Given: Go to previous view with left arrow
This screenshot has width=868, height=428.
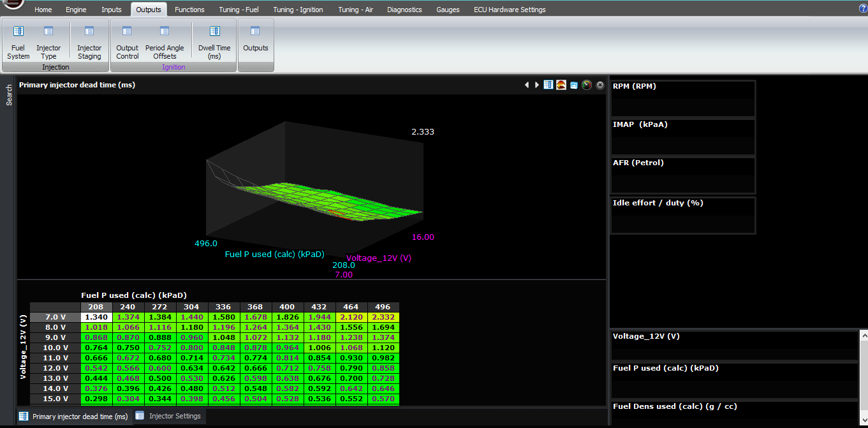Looking at the screenshot, I should (527, 85).
